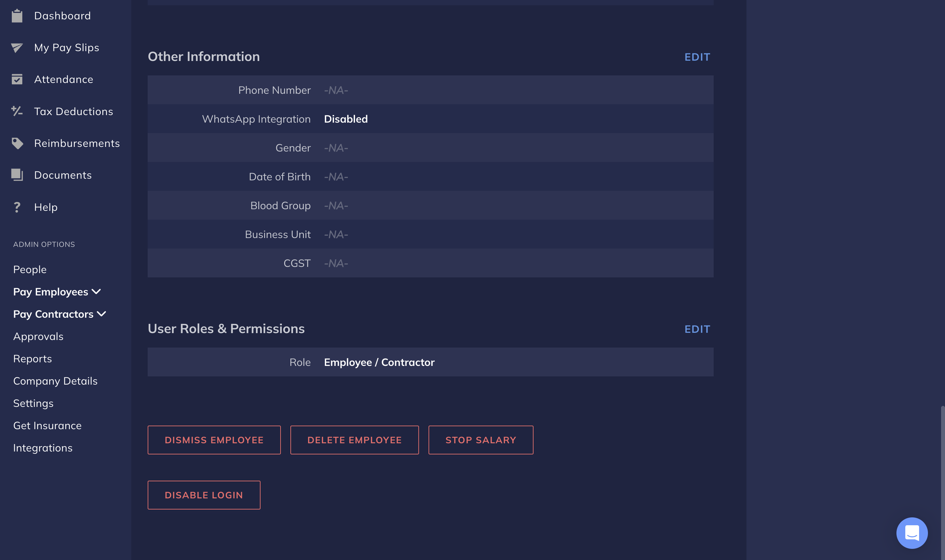Expand the Pay Employees chevron
945x560 pixels.
tap(96, 292)
